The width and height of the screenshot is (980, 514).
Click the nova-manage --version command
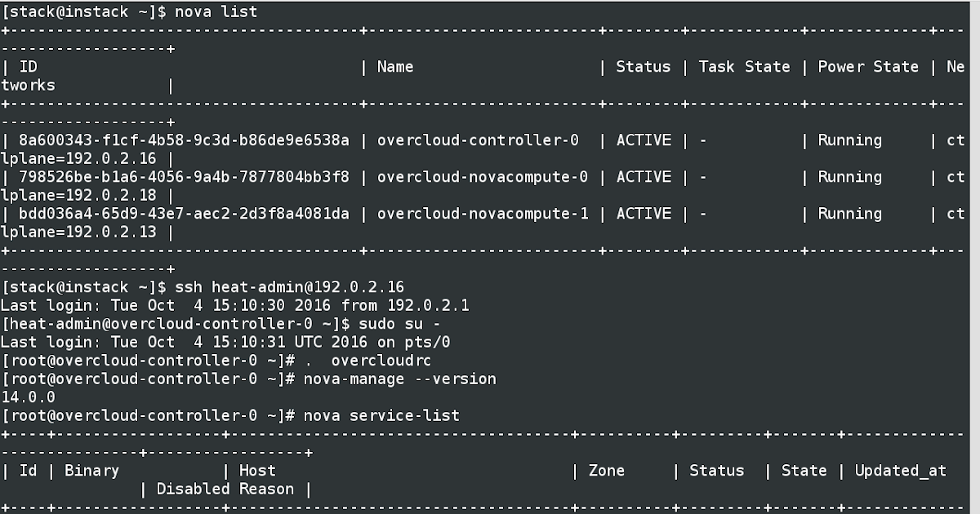tap(400, 379)
